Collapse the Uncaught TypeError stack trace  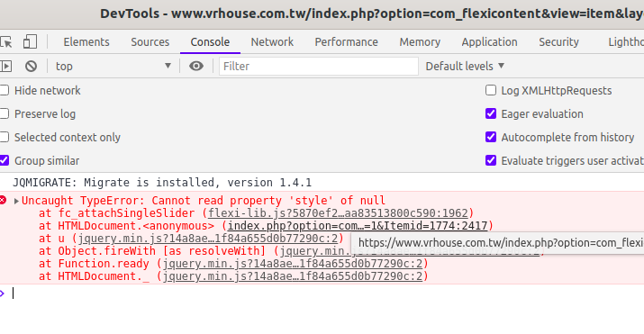point(16,201)
